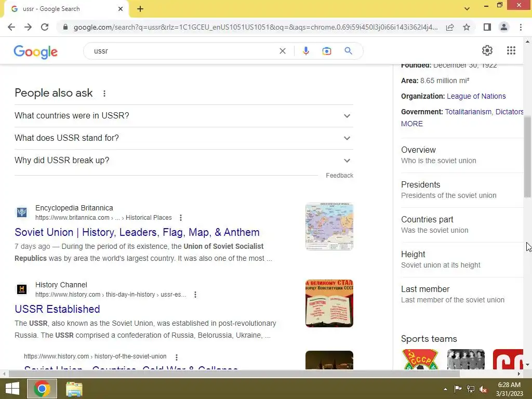Open the Chrome profile avatar
532x399 pixels.
coord(504,27)
